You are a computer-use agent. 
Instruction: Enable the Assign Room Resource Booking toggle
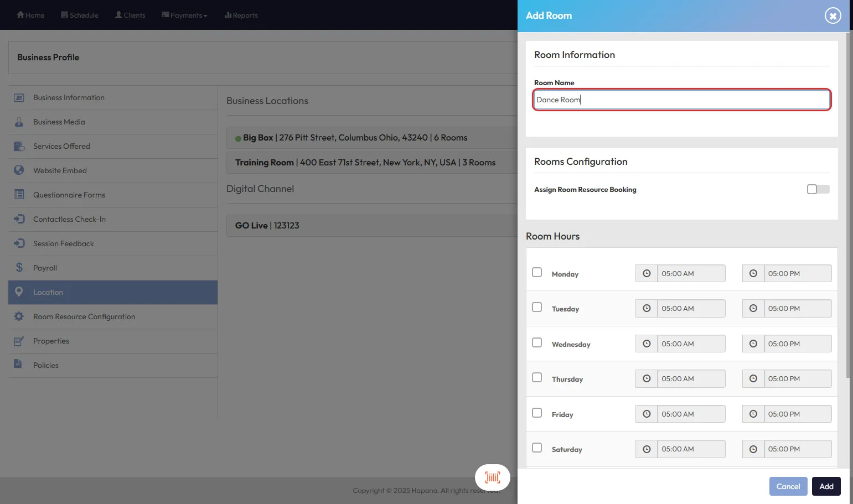pyautogui.click(x=818, y=189)
